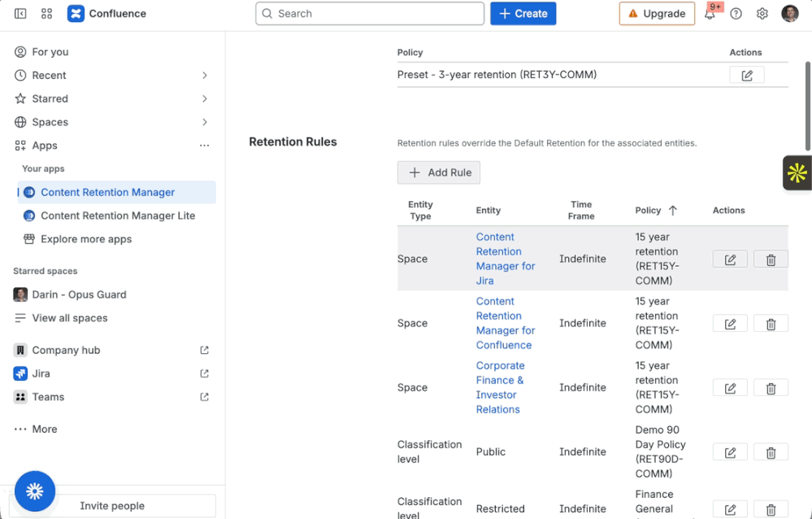Screen dimensions: 812x519
Task: Click the Add Rule button
Action: pos(439,172)
